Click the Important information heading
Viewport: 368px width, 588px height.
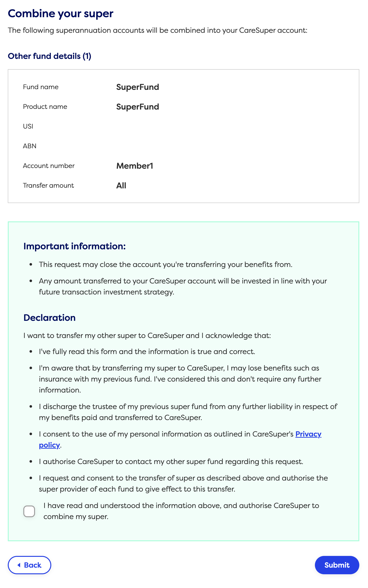75,246
